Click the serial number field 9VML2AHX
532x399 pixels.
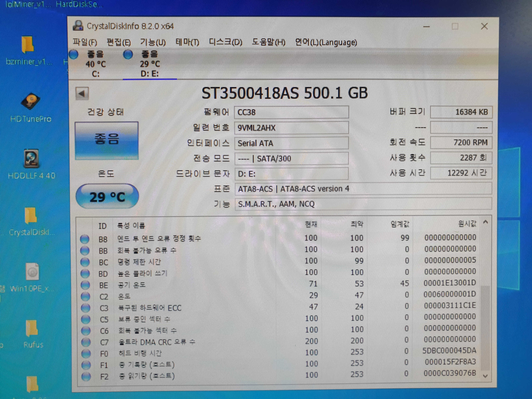click(x=291, y=128)
